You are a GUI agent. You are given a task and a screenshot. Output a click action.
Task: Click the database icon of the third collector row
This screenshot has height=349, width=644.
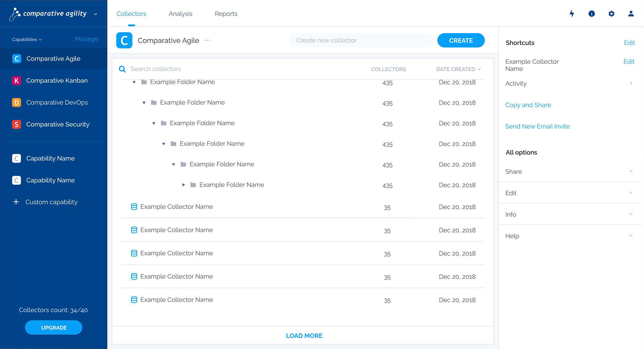[x=134, y=253]
